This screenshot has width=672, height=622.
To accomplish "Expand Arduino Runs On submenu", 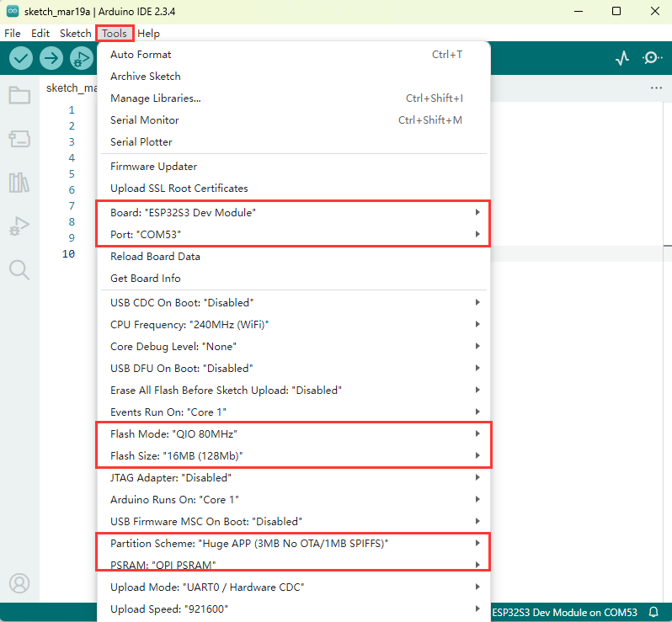I will [x=294, y=499].
